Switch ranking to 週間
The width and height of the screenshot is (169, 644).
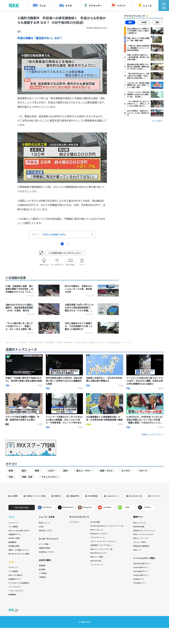[157, 23]
